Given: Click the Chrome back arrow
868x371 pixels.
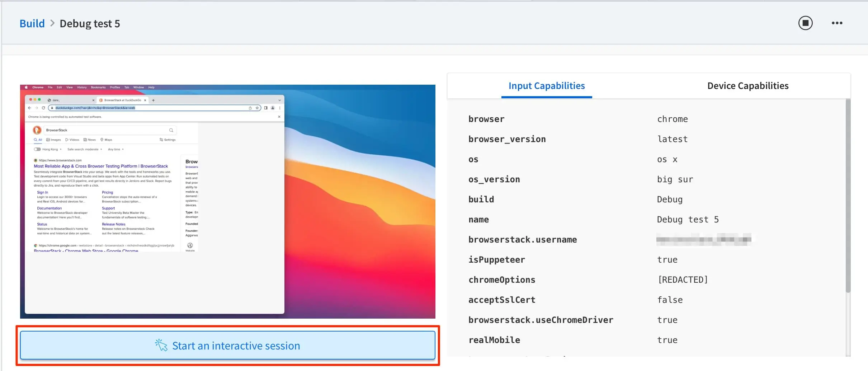Looking at the screenshot, I should 29,108.
